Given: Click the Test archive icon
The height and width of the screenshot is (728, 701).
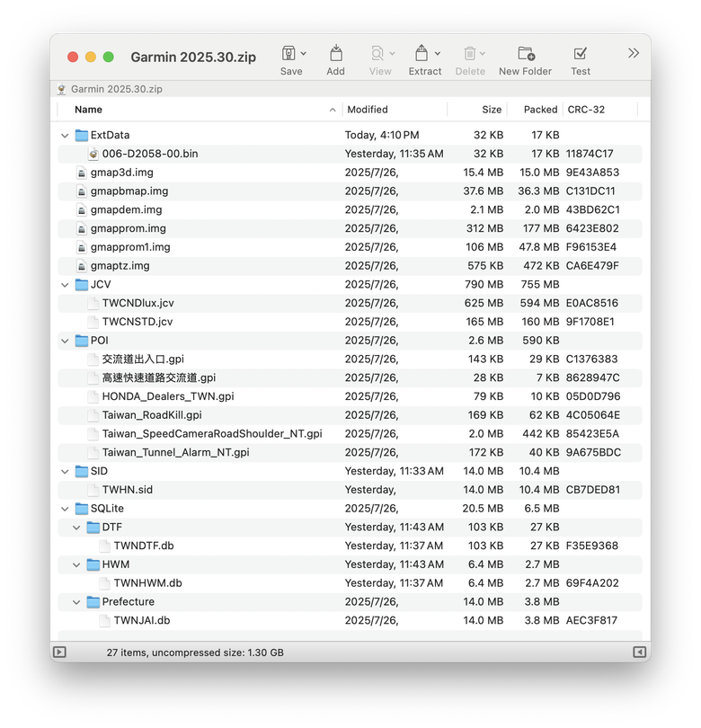Looking at the screenshot, I should (x=581, y=53).
